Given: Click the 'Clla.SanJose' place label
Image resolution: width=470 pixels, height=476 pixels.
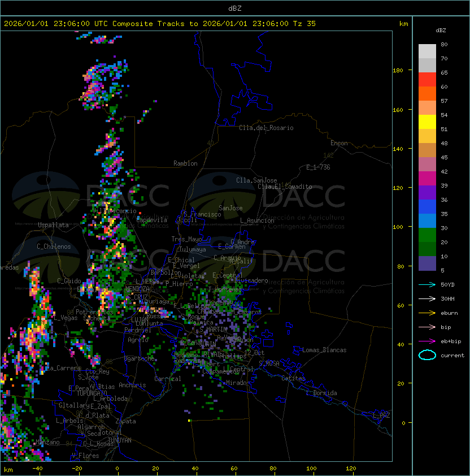Looking at the screenshot, I should 256,180.
